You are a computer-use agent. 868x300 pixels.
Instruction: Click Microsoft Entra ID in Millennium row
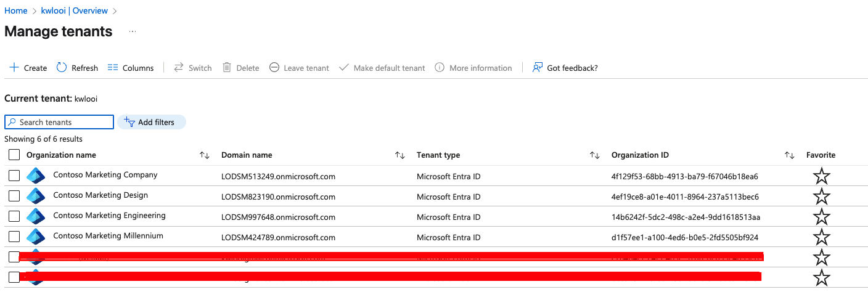448,238
